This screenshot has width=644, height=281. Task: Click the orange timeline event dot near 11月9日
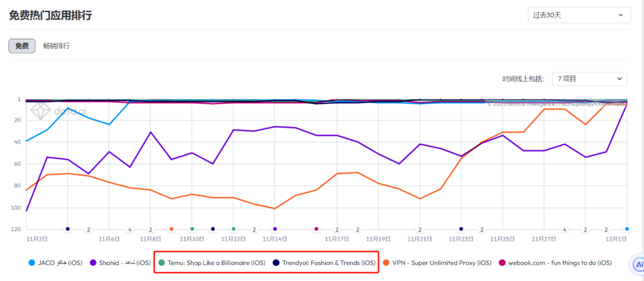click(x=171, y=229)
